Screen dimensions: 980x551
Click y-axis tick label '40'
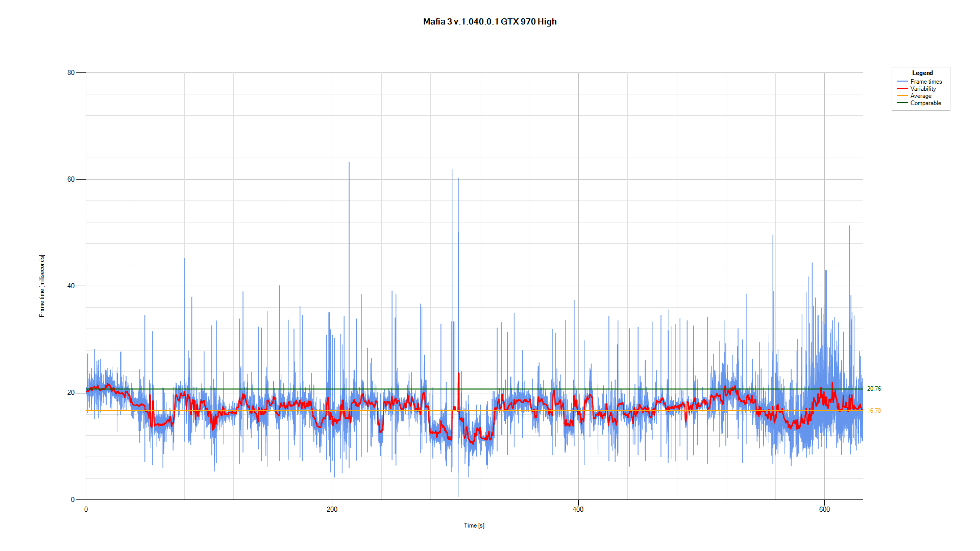71,286
